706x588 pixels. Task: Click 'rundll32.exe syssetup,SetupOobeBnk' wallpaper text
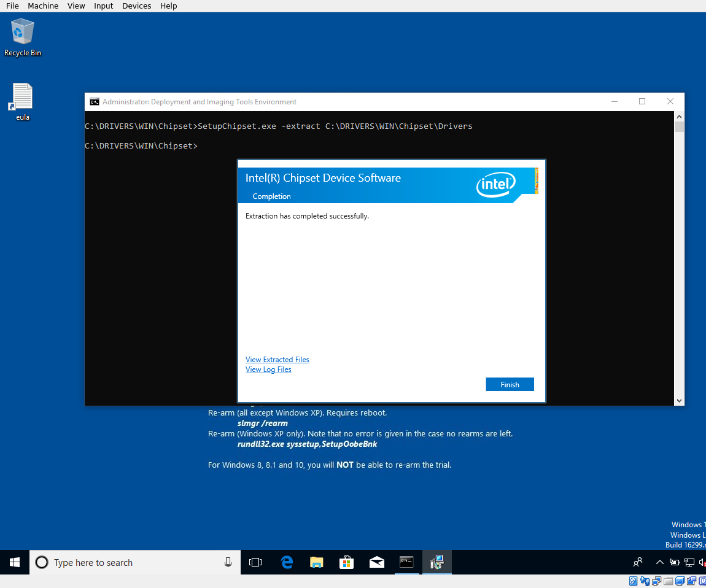(308, 444)
